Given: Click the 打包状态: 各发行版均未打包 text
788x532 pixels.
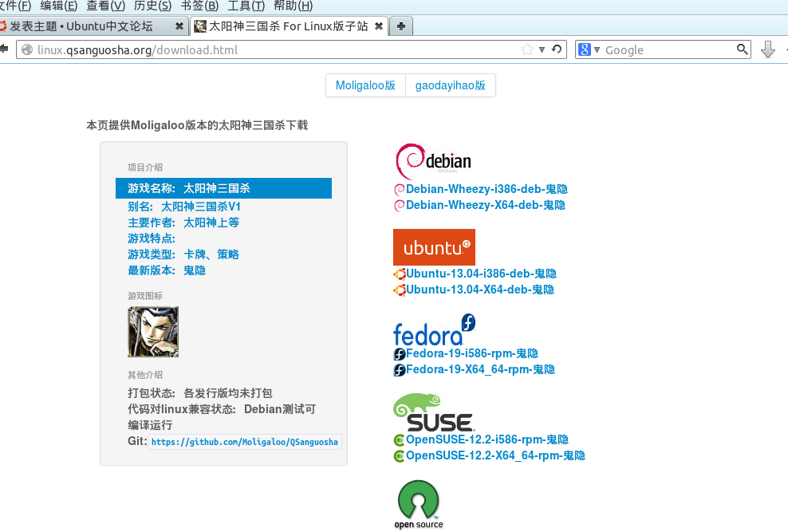Looking at the screenshot, I should tap(200, 393).
